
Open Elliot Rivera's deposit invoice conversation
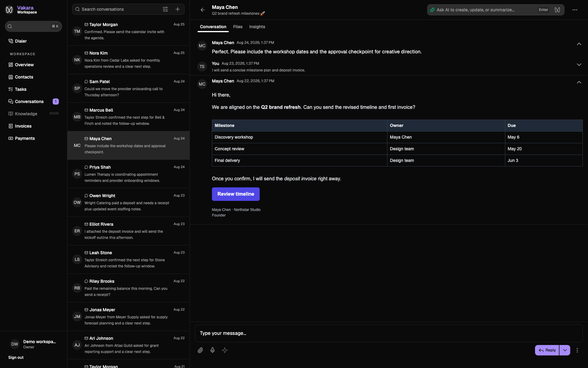point(129,231)
